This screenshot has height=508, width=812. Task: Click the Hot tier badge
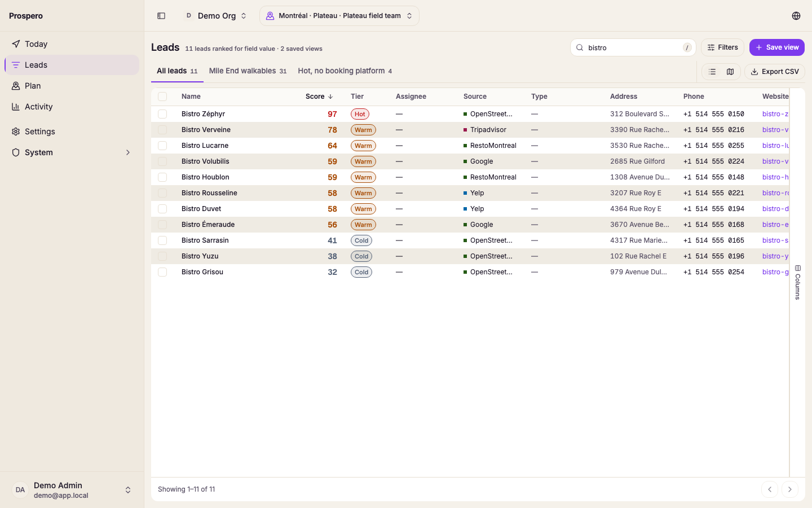(360, 114)
